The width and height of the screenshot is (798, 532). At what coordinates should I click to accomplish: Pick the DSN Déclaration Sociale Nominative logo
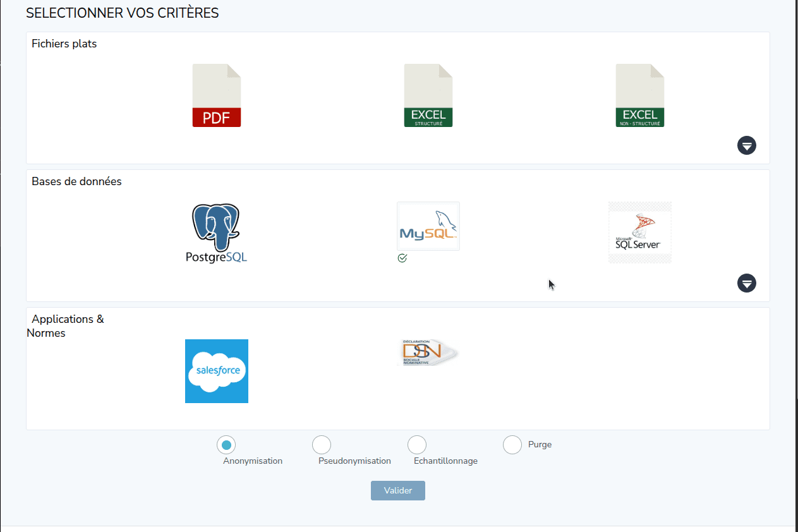point(428,353)
